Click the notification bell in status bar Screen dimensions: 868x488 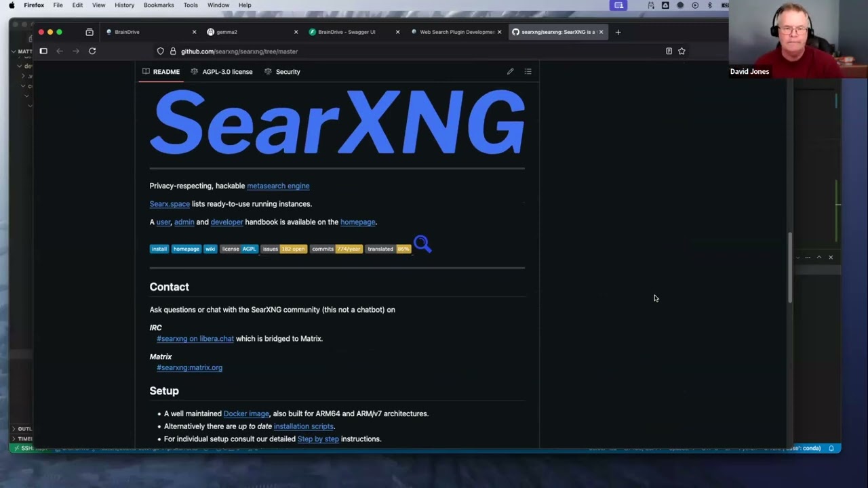point(831,448)
